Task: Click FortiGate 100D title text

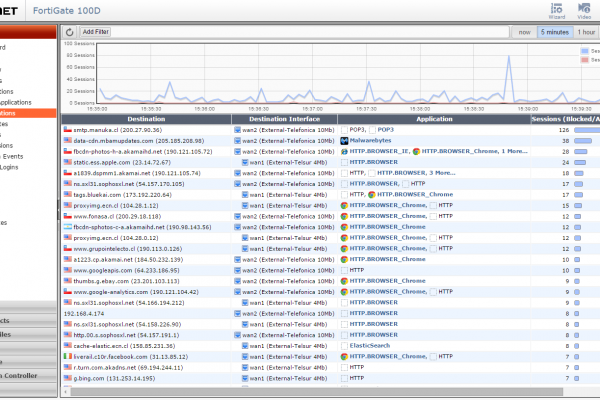Action: (x=67, y=11)
